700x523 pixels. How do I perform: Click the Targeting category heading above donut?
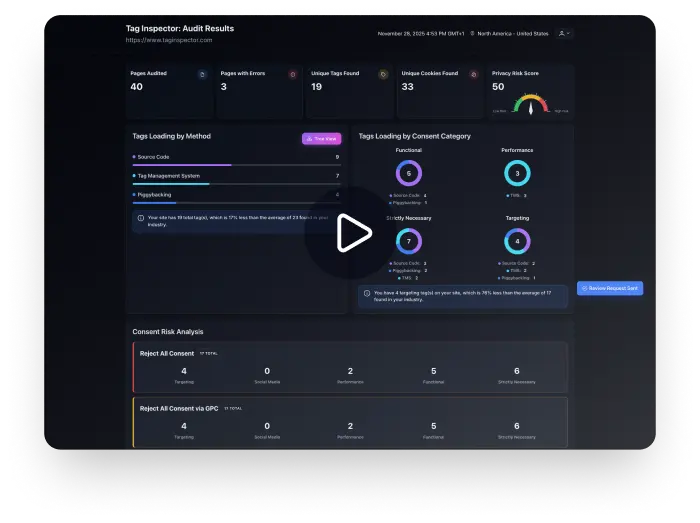click(517, 218)
